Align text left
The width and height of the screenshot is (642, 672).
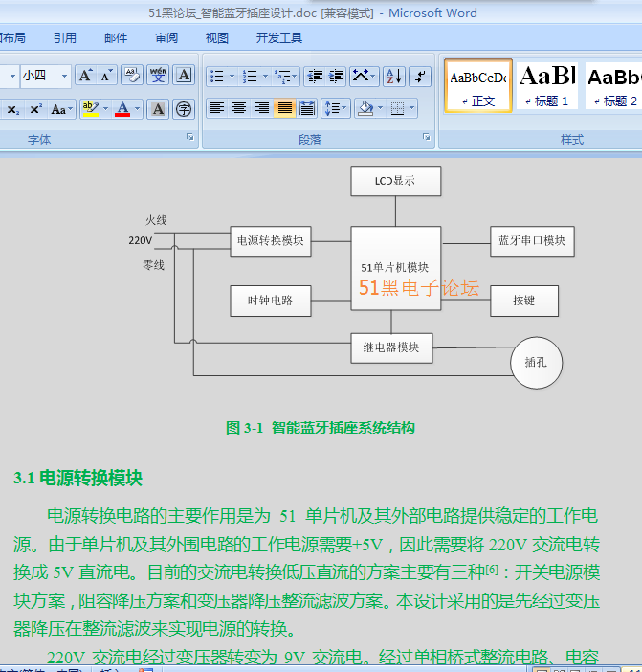click(x=217, y=108)
